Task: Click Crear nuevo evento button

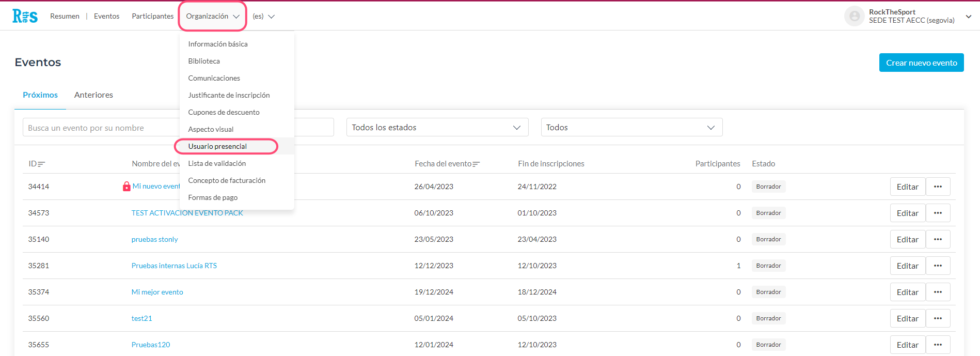Action: click(x=921, y=63)
